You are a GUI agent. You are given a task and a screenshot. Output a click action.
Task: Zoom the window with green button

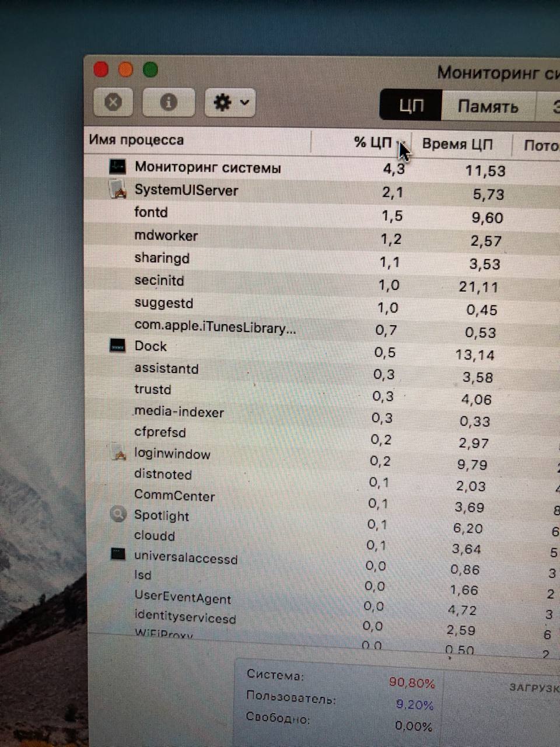point(150,69)
